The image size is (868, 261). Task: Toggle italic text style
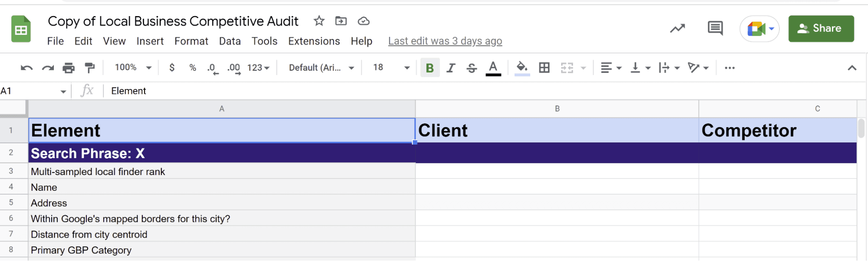pyautogui.click(x=451, y=68)
